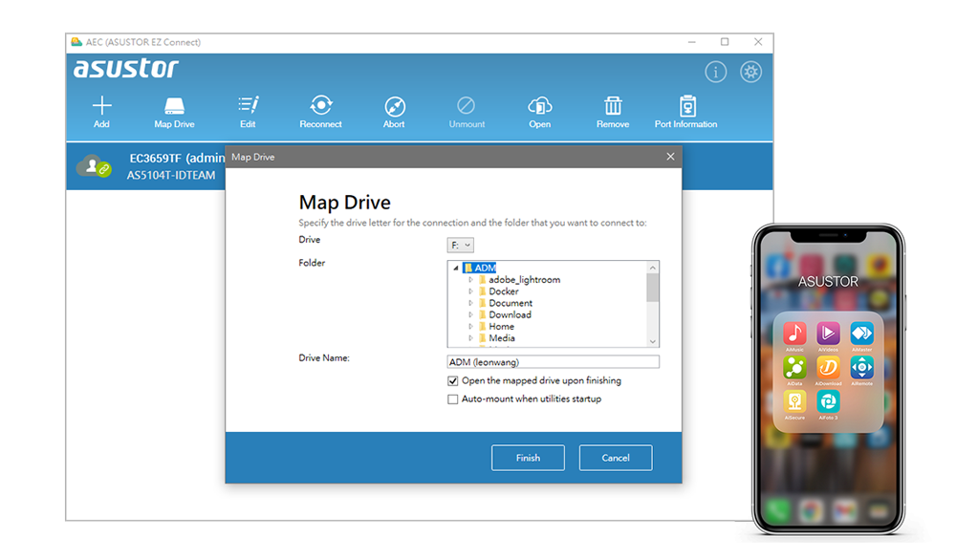Screen dimensions: 956x560
Task: Expand the Docker folder node
Action: tap(470, 291)
